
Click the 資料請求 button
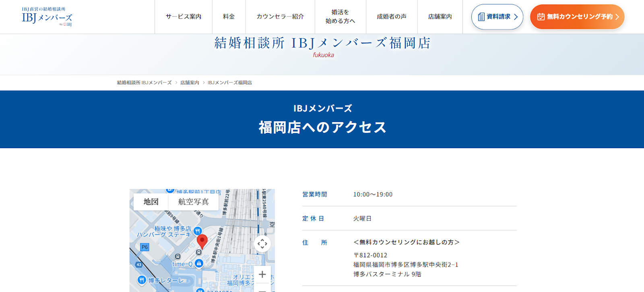497,17
